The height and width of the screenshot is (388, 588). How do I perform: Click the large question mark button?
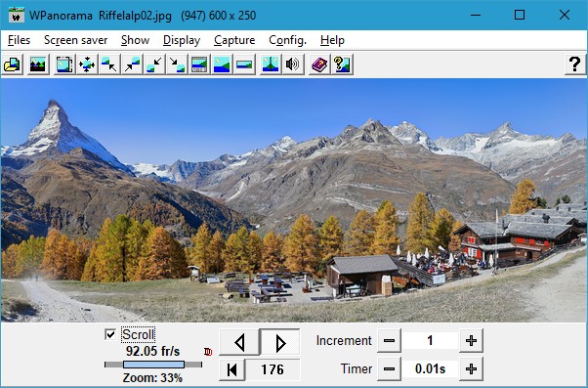(x=575, y=65)
